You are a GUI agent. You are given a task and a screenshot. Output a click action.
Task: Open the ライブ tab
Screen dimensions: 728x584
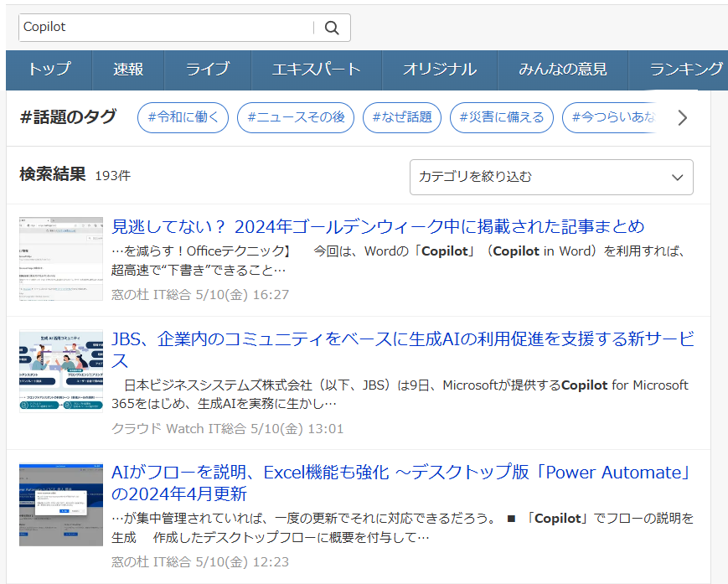208,70
